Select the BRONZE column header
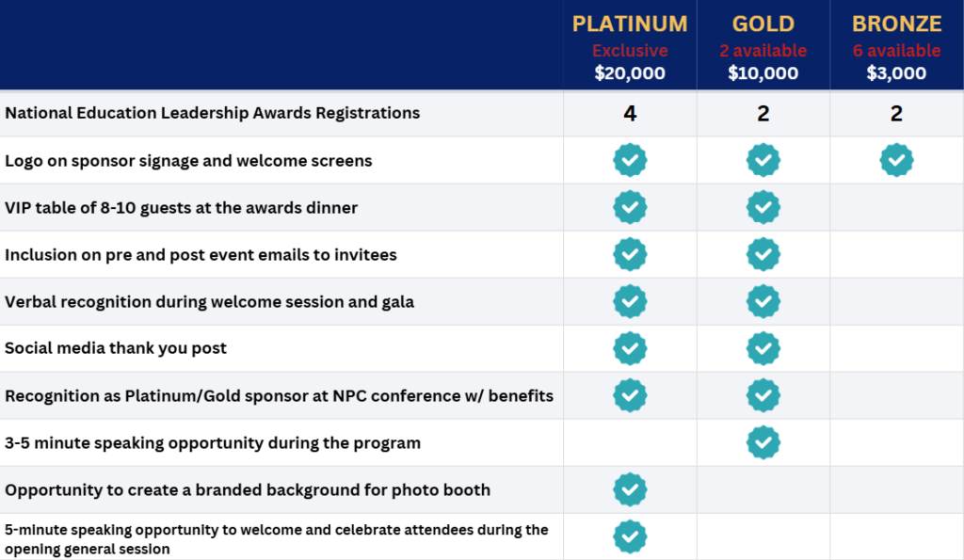This screenshot has width=964, height=560. [896, 24]
